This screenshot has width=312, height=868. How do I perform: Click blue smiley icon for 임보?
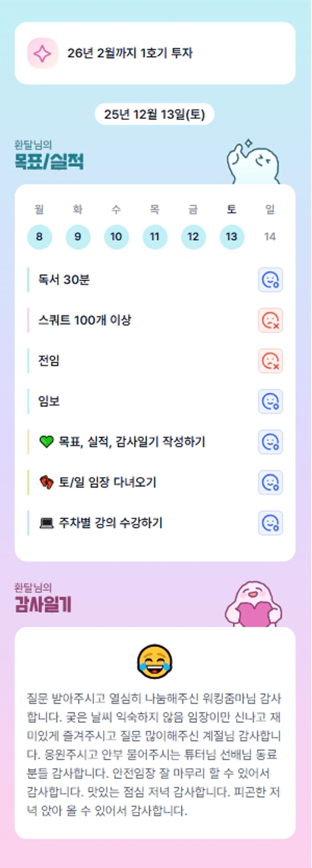[270, 401]
